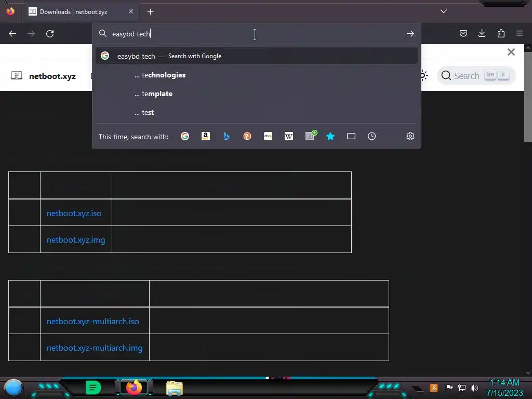Dismiss the page banner with X
This screenshot has height=399, width=532.
click(511, 52)
